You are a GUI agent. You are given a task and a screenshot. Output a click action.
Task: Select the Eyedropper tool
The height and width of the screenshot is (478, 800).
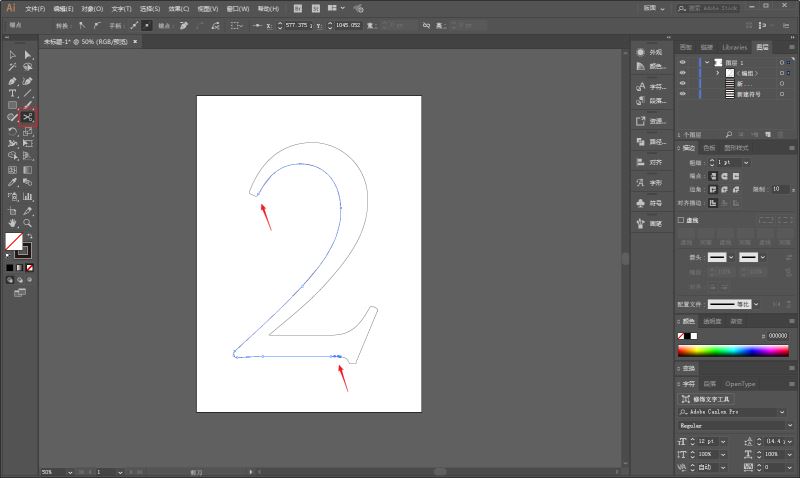(12, 182)
